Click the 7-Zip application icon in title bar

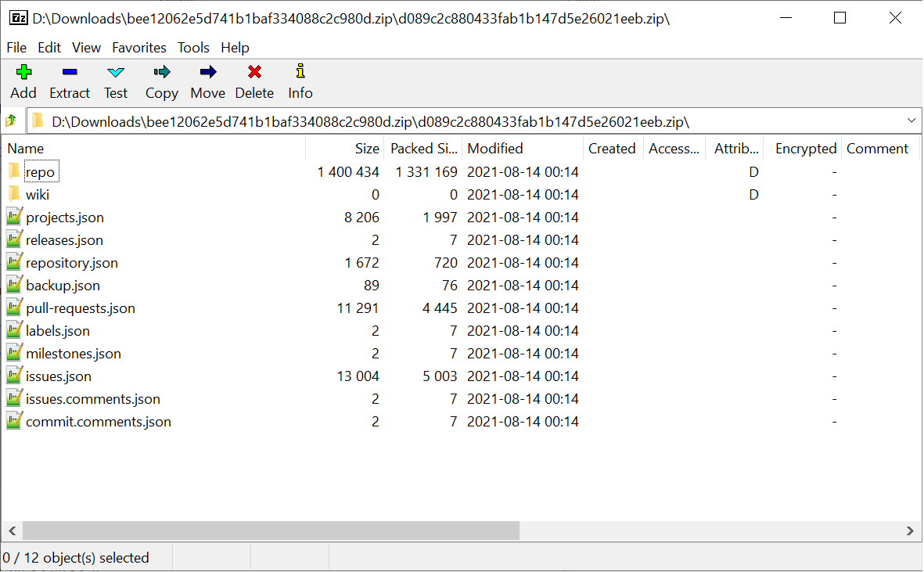18,18
